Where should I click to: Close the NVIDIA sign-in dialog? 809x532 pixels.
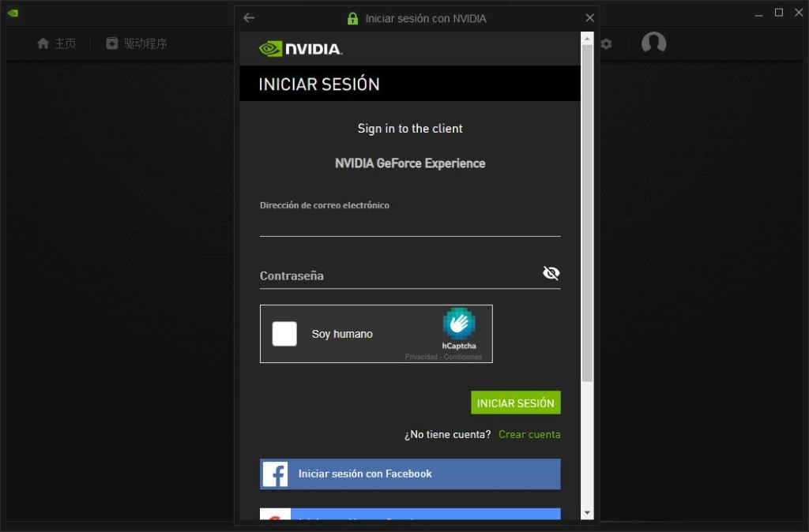589,18
